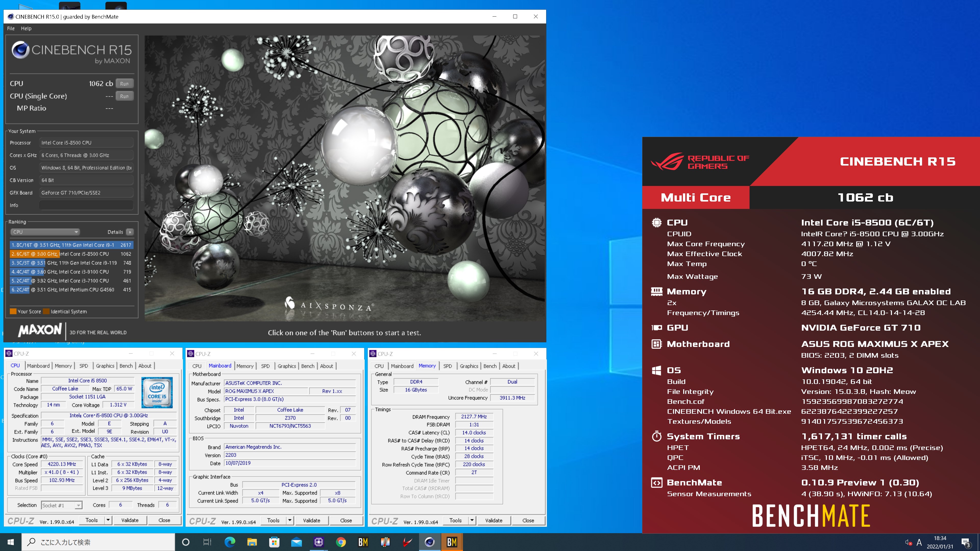Click model field ROG MAXIMUS X APEX
This screenshot has width=980, height=551.
[x=265, y=391]
